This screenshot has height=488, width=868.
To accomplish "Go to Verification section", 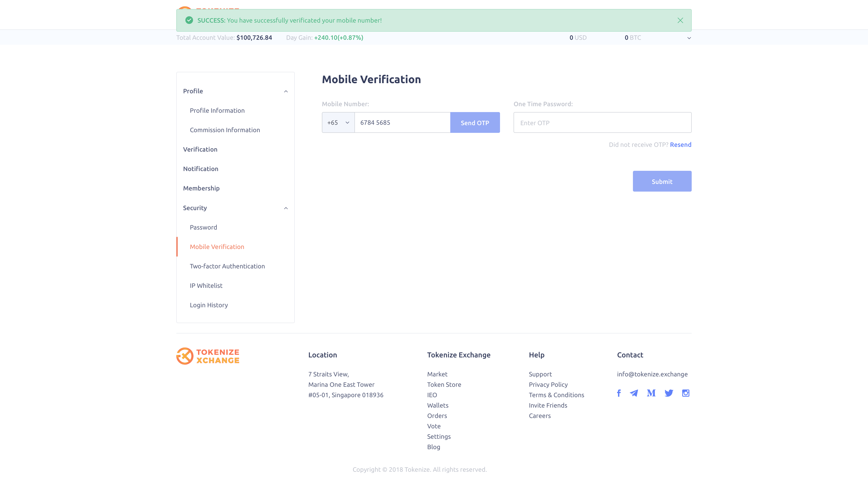I will click(200, 149).
